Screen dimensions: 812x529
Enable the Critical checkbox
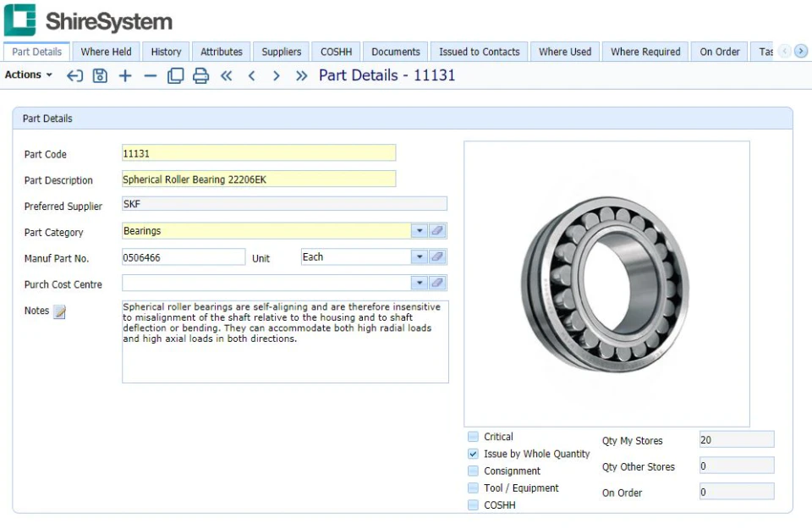[x=472, y=437]
